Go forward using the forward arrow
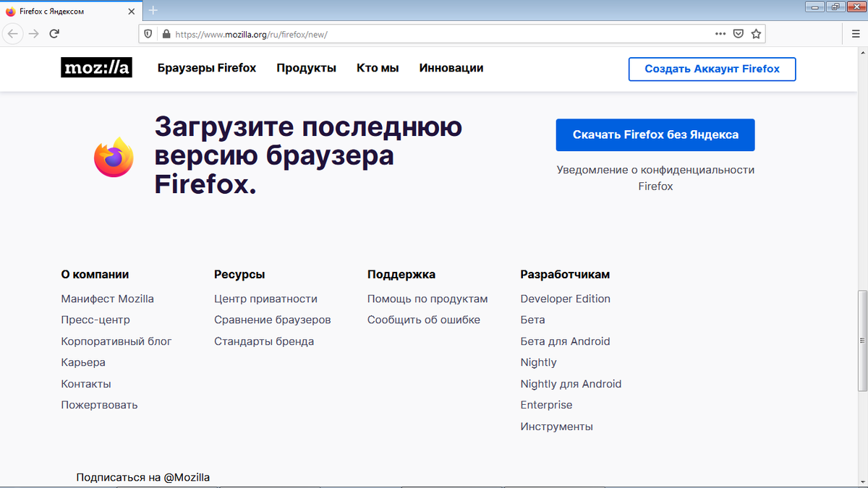868x488 pixels. coord(34,33)
